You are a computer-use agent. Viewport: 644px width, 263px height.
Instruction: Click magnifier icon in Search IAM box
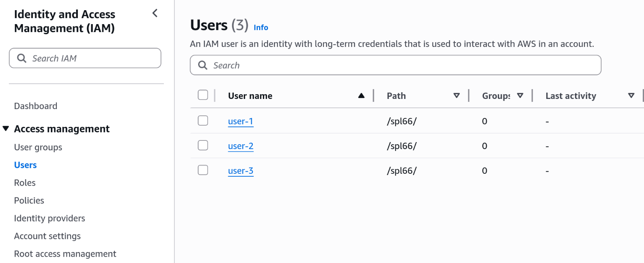[22, 58]
